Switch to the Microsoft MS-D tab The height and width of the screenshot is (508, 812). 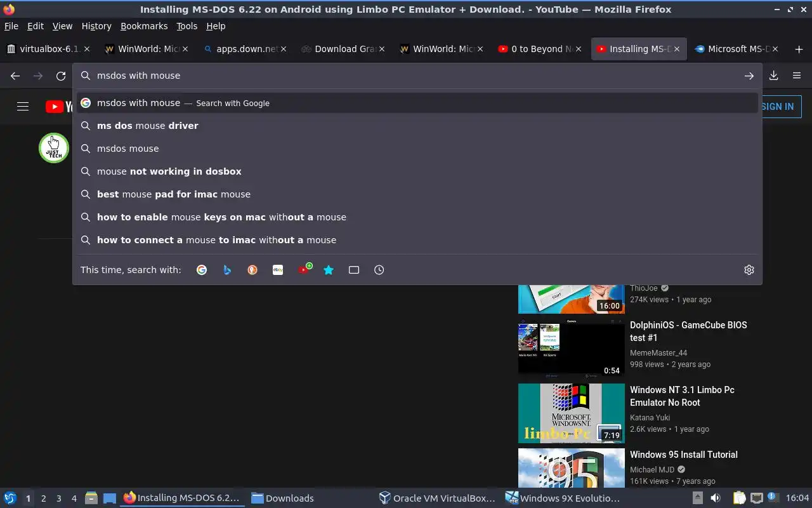pos(737,49)
